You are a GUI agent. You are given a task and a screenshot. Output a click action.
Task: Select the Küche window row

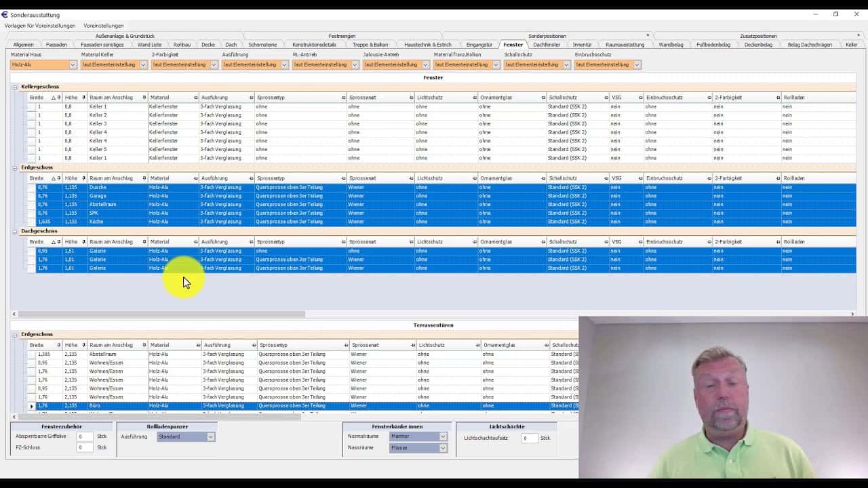441,222
